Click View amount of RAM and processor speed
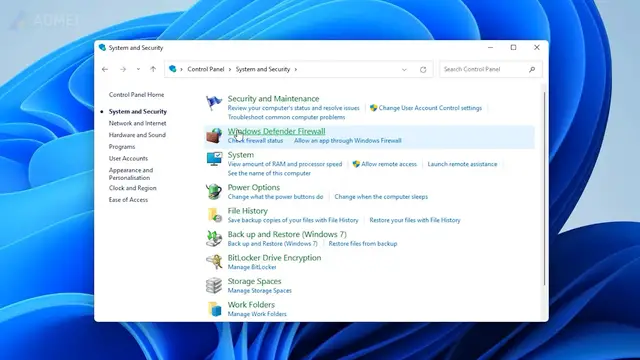The image size is (640, 360). 285,164
